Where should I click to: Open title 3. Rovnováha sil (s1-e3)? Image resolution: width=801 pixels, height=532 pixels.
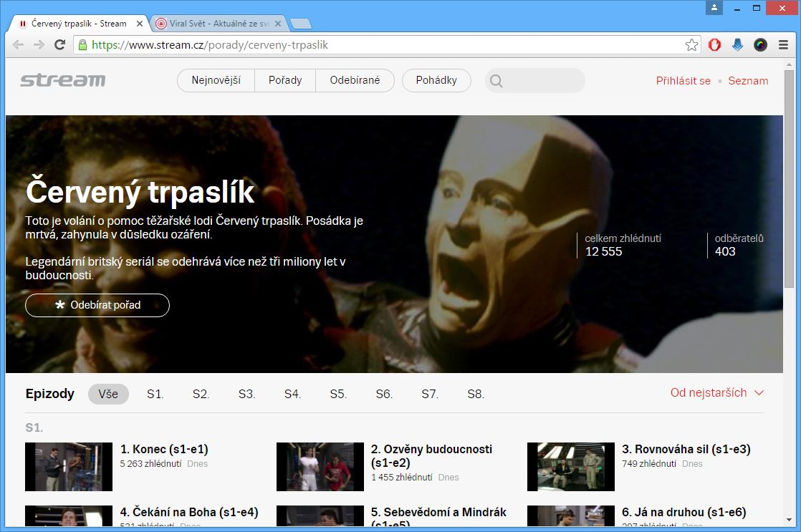point(686,449)
